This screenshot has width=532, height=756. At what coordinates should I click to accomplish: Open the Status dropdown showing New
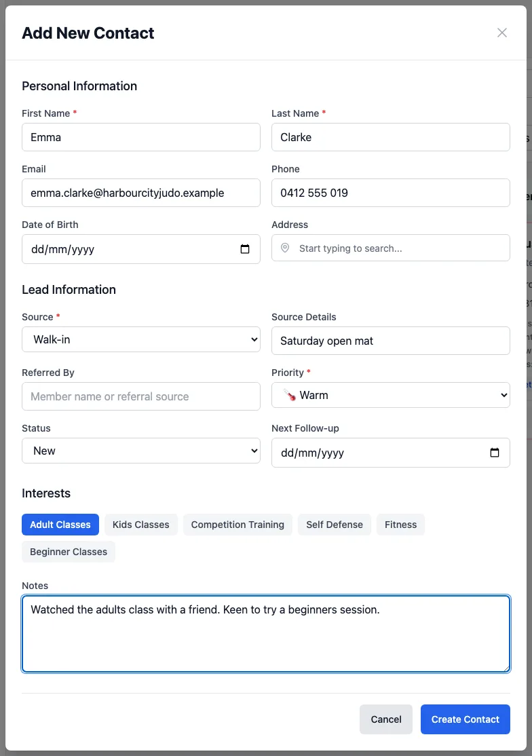tap(141, 451)
